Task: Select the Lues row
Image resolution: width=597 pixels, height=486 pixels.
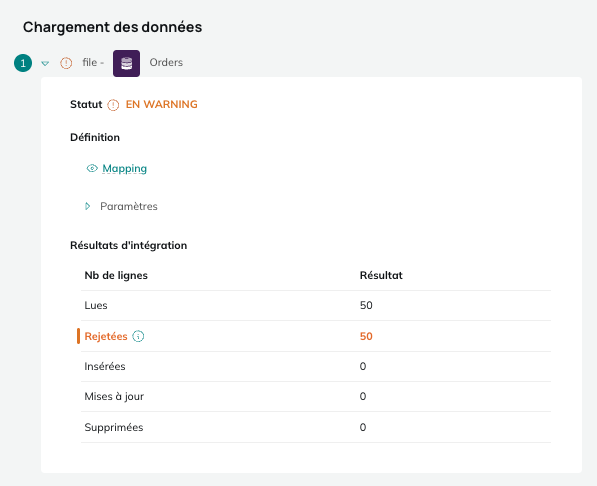Action: click(x=316, y=305)
